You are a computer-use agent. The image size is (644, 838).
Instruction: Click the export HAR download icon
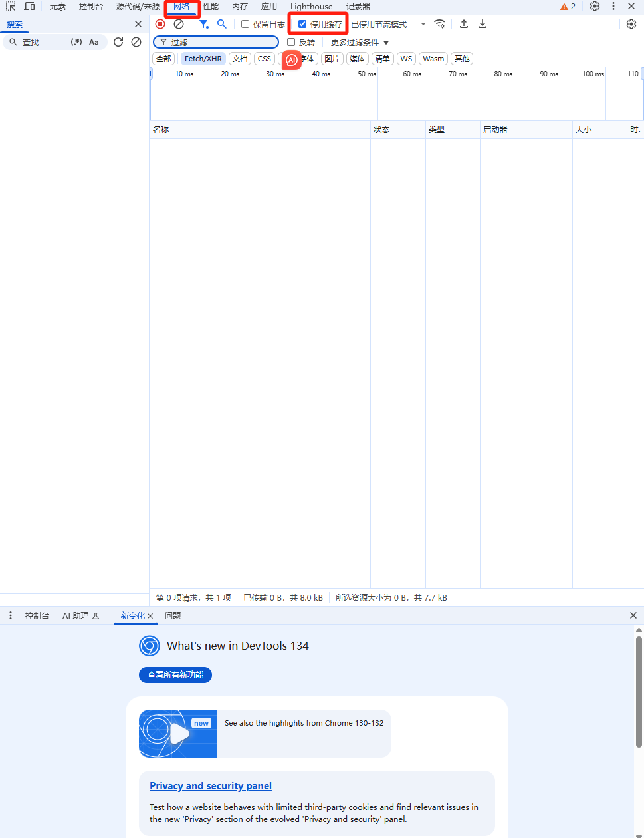point(483,24)
